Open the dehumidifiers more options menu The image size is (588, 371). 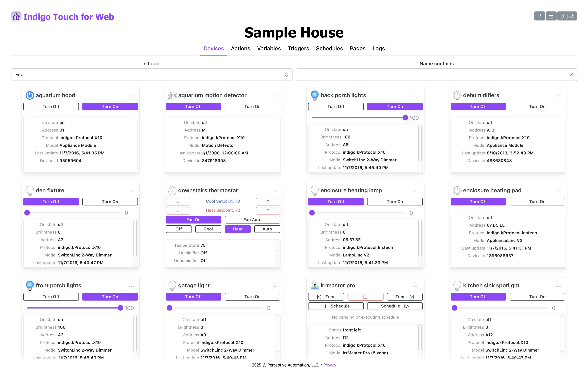click(x=558, y=96)
